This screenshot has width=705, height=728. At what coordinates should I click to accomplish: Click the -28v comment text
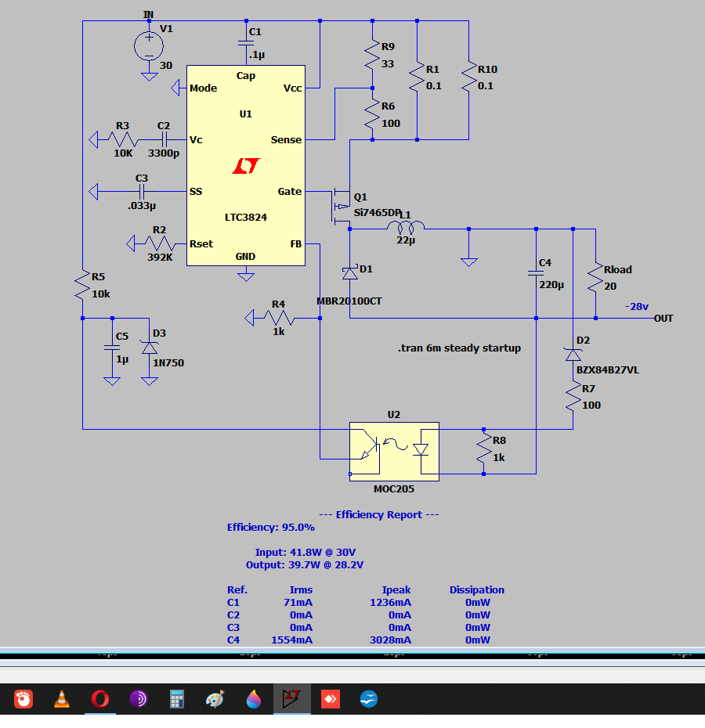(637, 306)
